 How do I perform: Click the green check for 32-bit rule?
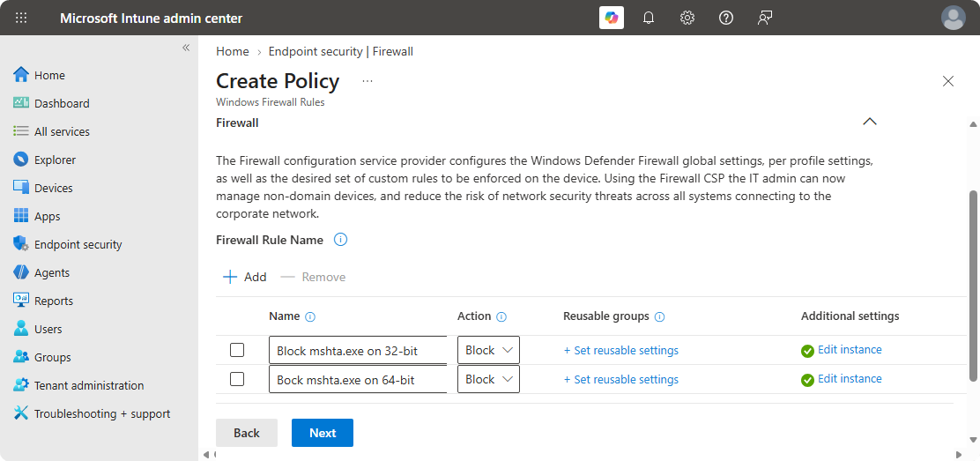coord(807,351)
